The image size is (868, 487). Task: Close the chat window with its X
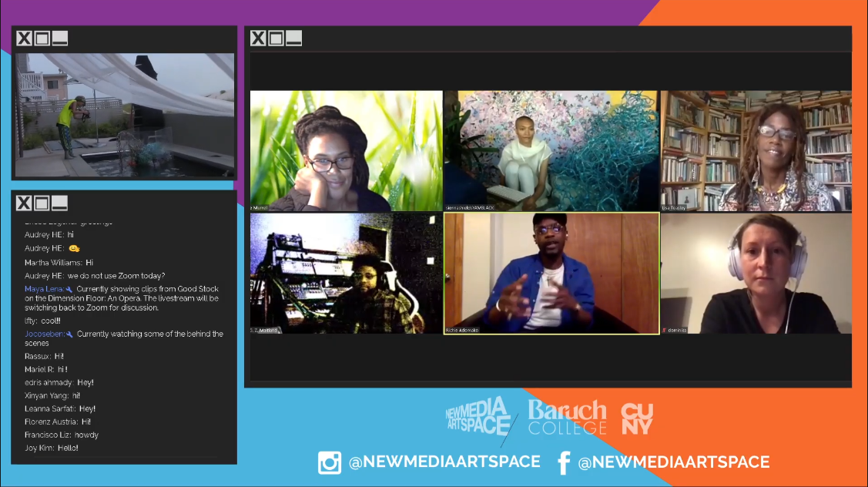pos(24,203)
